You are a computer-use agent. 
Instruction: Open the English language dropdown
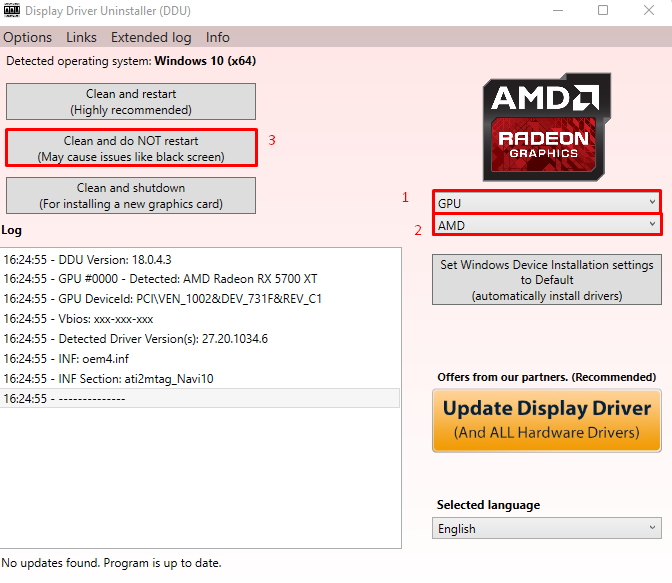tap(547, 529)
